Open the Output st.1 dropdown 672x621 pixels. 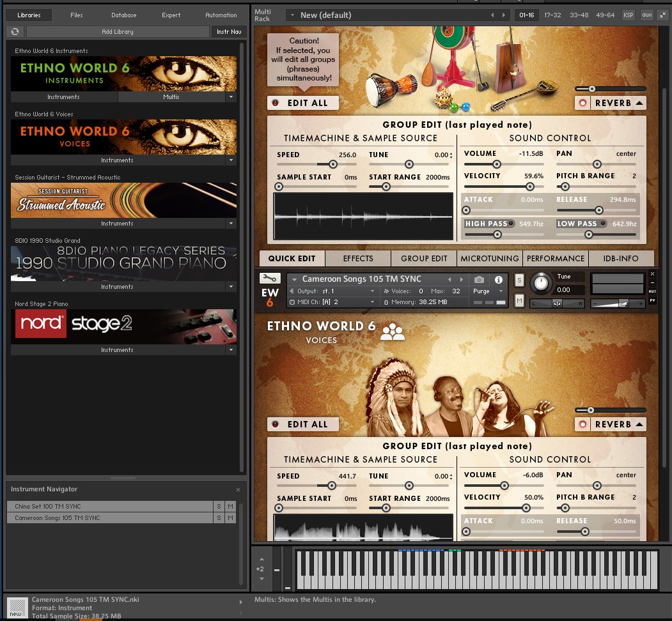pos(332,291)
